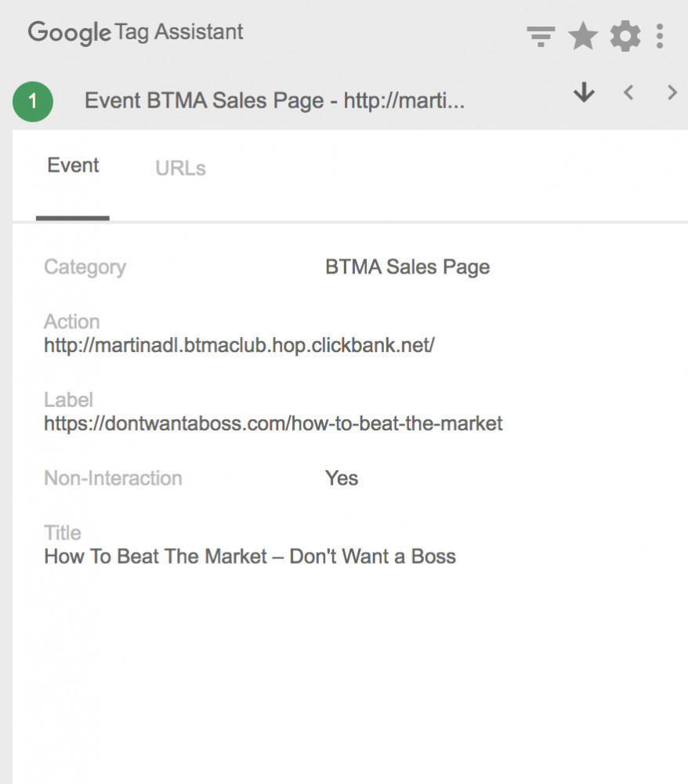This screenshot has width=688, height=784.
Task: Click the Non-Interaction field label
Action: click(x=113, y=478)
